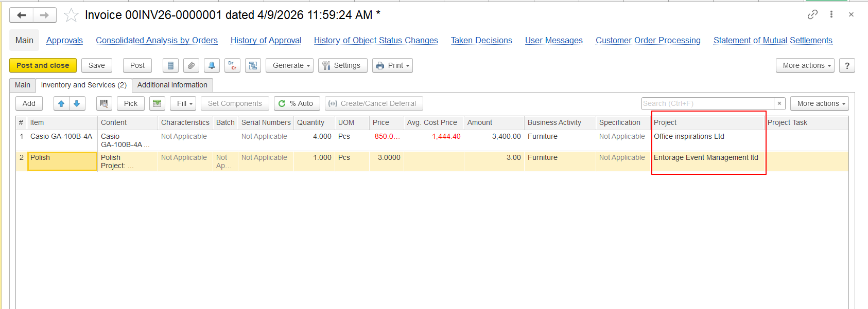
Task: Sort table by Quantity column header
Action: (310, 122)
